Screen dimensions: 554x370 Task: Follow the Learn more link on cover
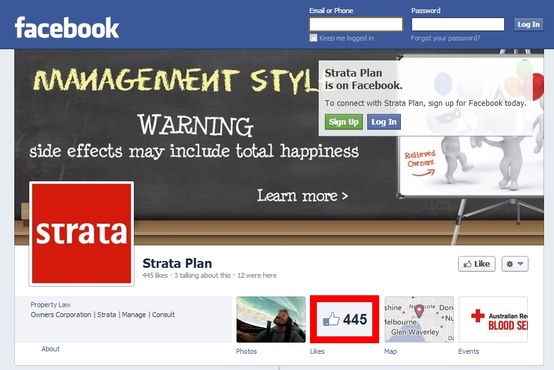(302, 196)
